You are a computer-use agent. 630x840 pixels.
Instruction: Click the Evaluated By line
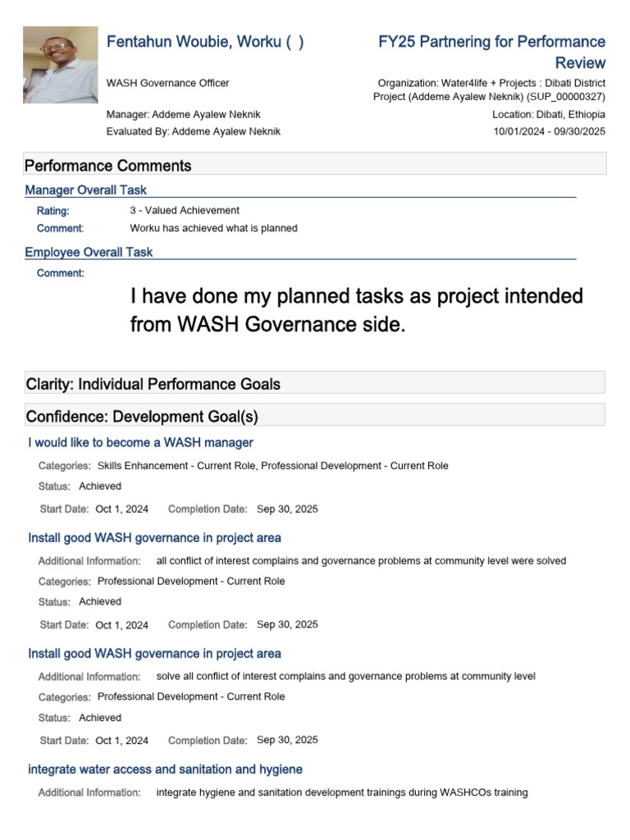tap(194, 131)
